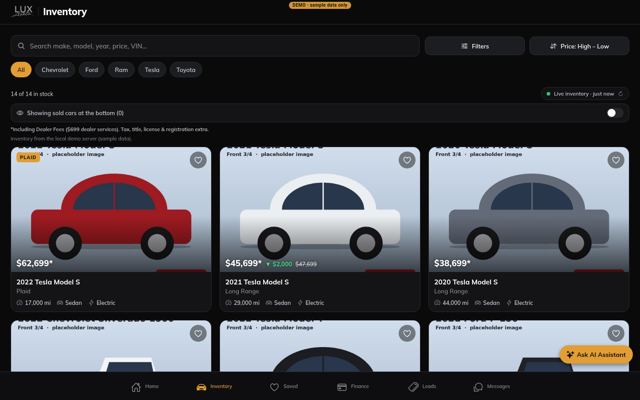Open the Filters panel

[x=475, y=46]
